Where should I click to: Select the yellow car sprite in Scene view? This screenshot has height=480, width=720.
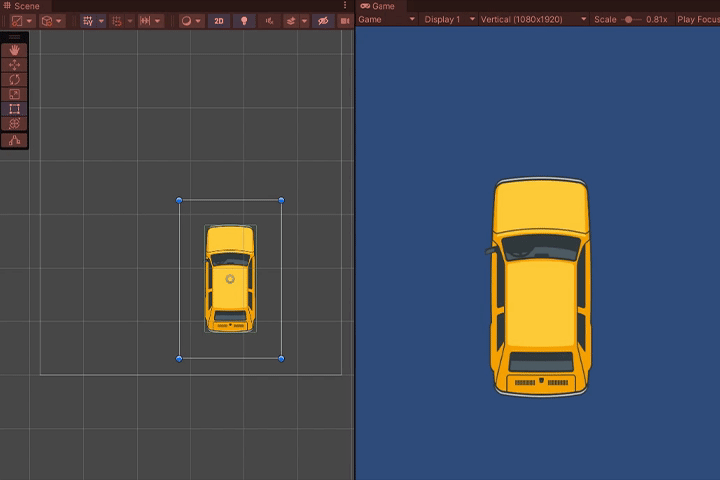click(x=230, y=278)
